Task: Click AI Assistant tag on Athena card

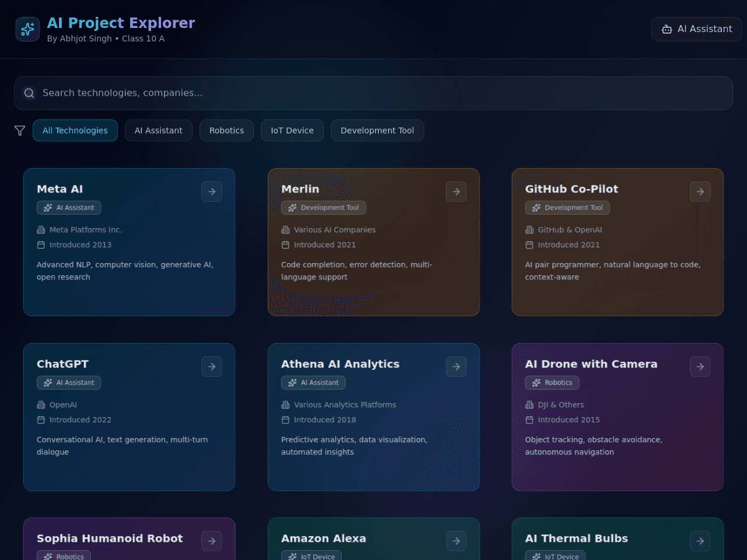Action: click(x=313, y=383)
